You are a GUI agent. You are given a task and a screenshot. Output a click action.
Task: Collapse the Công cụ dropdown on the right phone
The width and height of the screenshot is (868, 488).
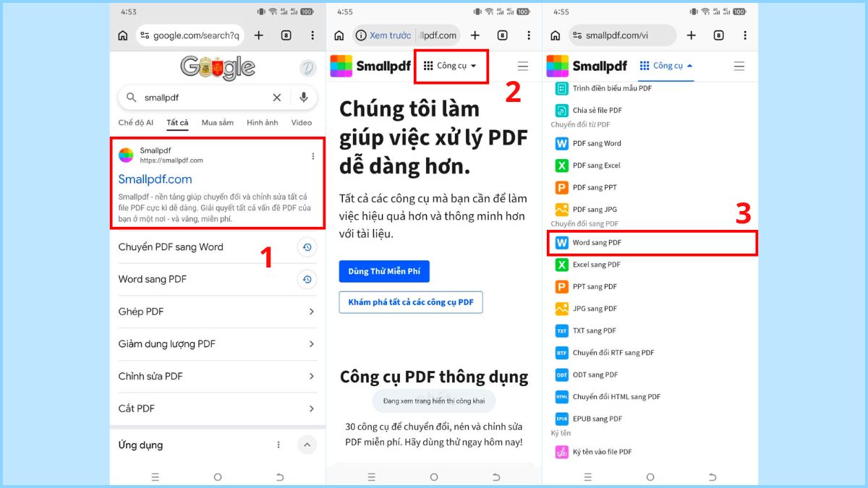(x=666, y=66)
